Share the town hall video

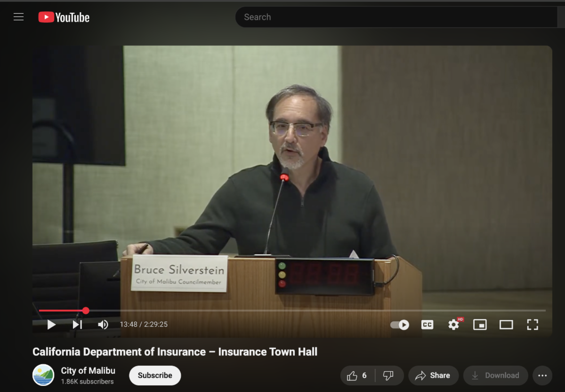point(433,376)
